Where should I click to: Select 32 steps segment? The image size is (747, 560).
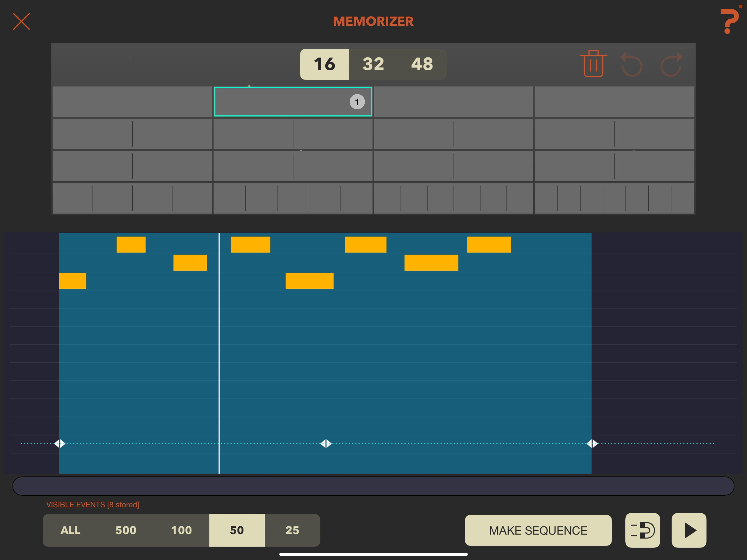click(x=373, y=64)
